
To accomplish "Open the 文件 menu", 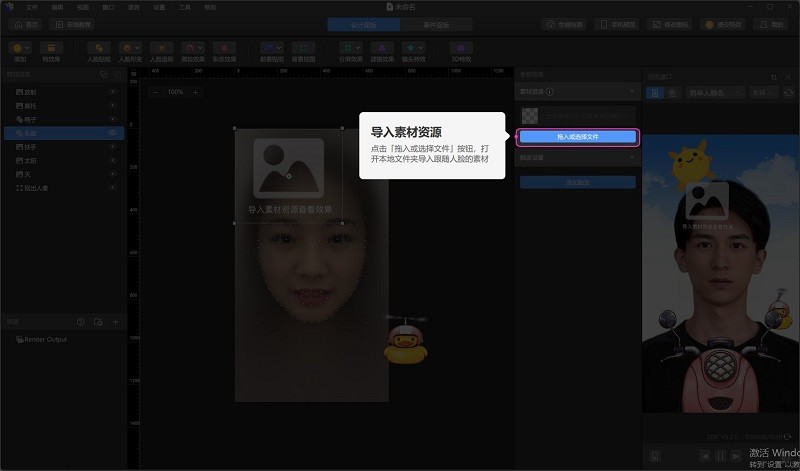I will click(32, 8).
